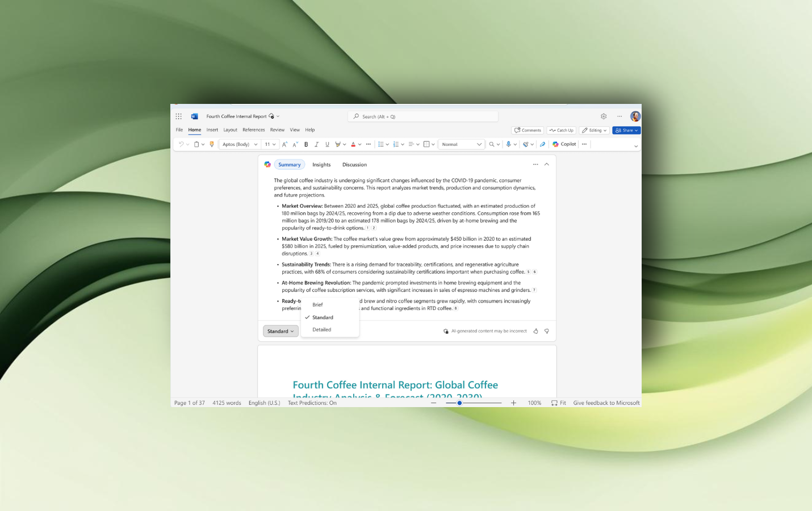Open the References tab
This screenshot has width=812, height=511.
pyautogui.click(x=254, y=130)
